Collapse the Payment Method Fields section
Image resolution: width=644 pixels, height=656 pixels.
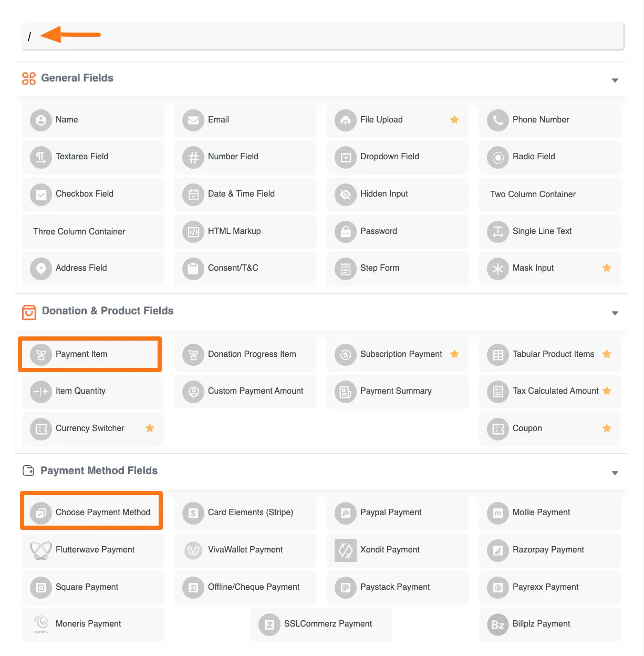tap(615, 473)
